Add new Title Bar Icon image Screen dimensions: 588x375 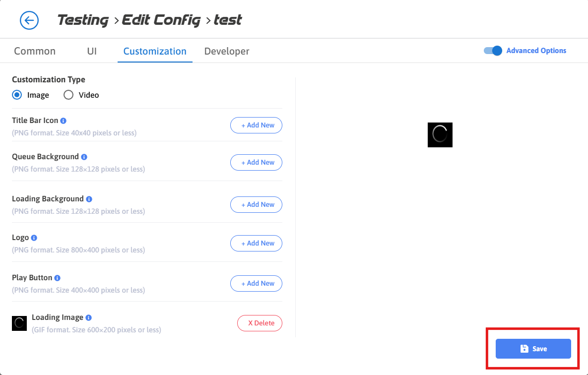click(x=256, y=125)
